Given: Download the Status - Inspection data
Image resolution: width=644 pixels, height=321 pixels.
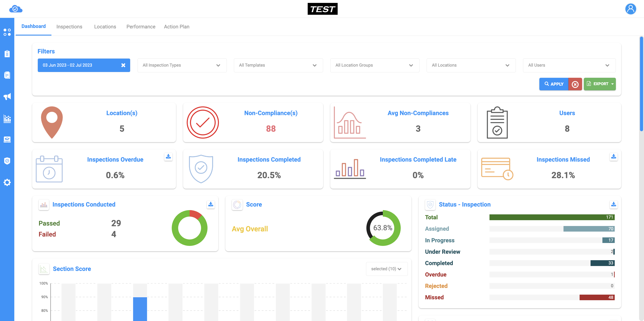Looking at the screenshot, I should (x=614, y=204).
